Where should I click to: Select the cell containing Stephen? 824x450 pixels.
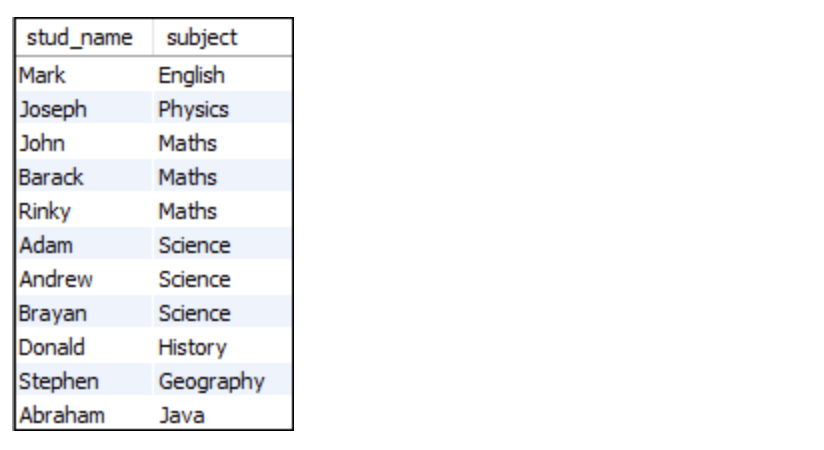click(84, 381)
